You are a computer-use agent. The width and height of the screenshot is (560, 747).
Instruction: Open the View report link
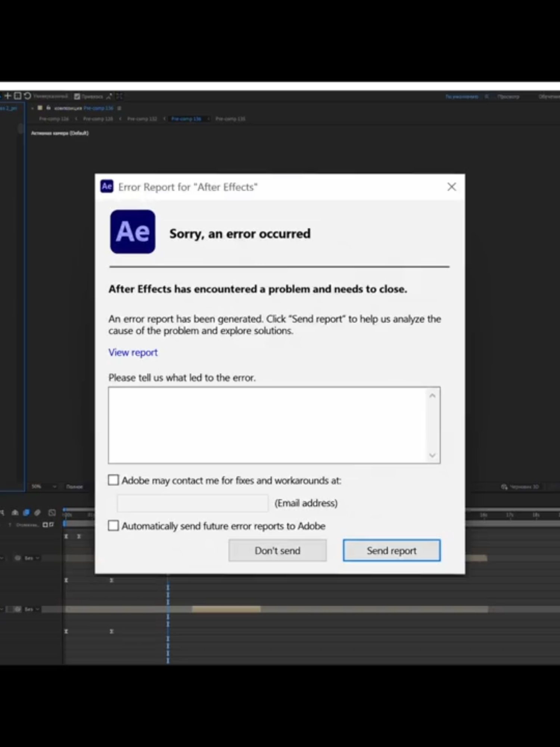coord(133,352)
